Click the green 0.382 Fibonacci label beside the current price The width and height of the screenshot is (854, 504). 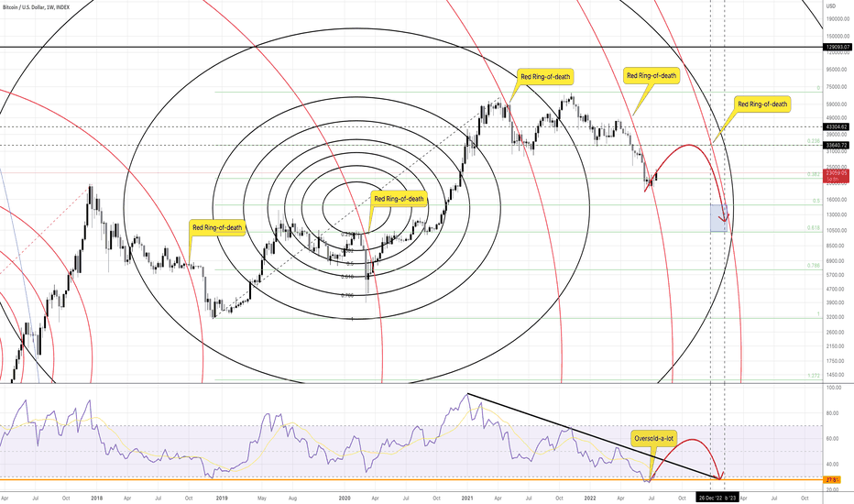815,174
